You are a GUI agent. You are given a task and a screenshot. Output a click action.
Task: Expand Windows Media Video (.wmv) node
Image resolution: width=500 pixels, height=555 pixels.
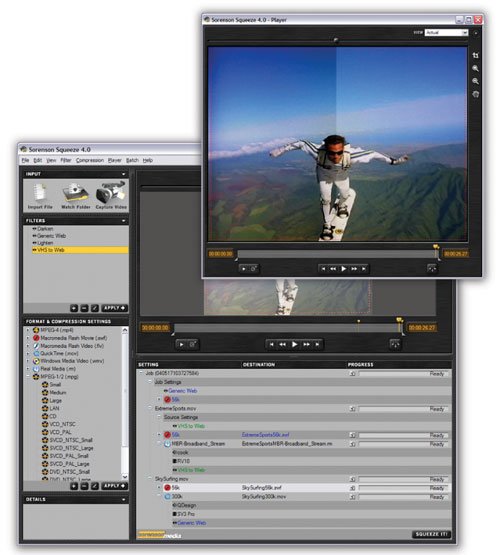tap(28, 361)
